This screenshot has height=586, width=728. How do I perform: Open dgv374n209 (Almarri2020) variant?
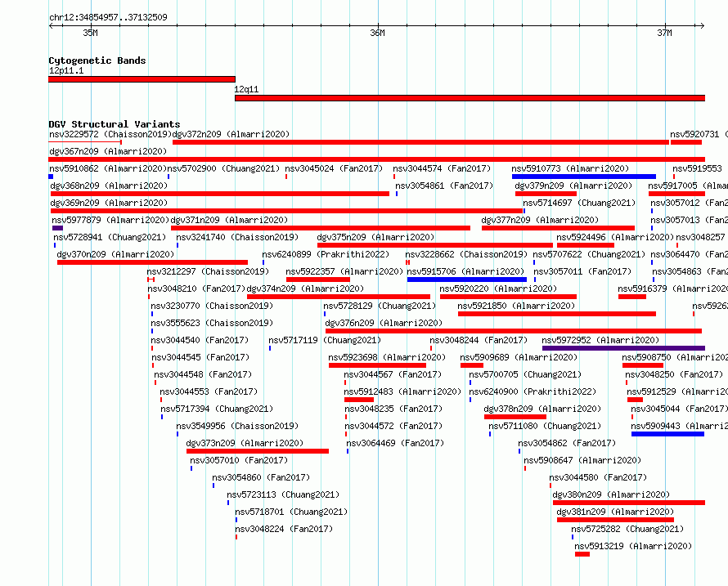coord(339,297)
